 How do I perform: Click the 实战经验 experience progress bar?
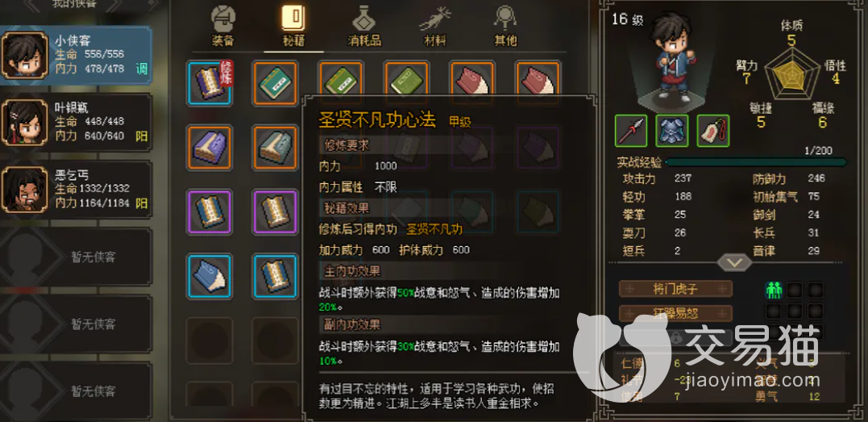click(x=756, y=162)
